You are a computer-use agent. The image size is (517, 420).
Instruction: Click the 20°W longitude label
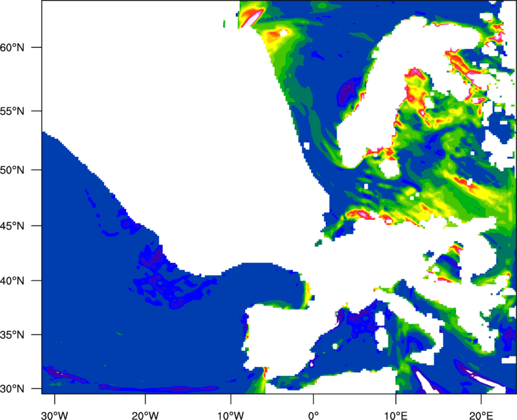click(145, 415)
